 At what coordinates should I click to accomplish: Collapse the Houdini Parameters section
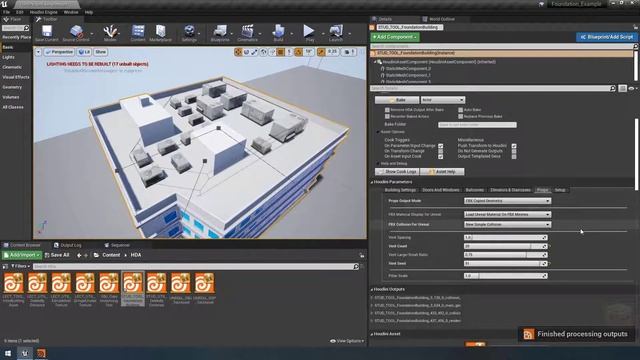[372, 182]
